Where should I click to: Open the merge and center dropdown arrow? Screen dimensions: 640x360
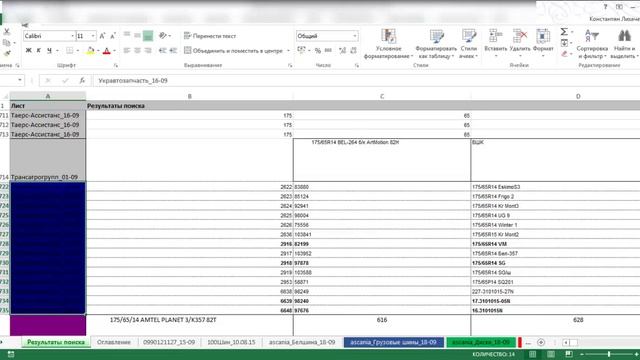288,51
